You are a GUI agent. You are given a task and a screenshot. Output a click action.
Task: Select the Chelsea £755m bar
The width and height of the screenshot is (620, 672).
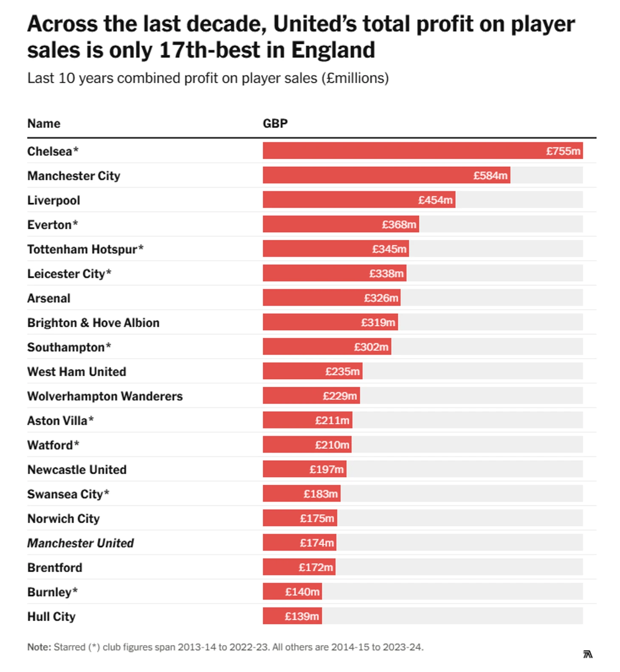pos(423,151)
